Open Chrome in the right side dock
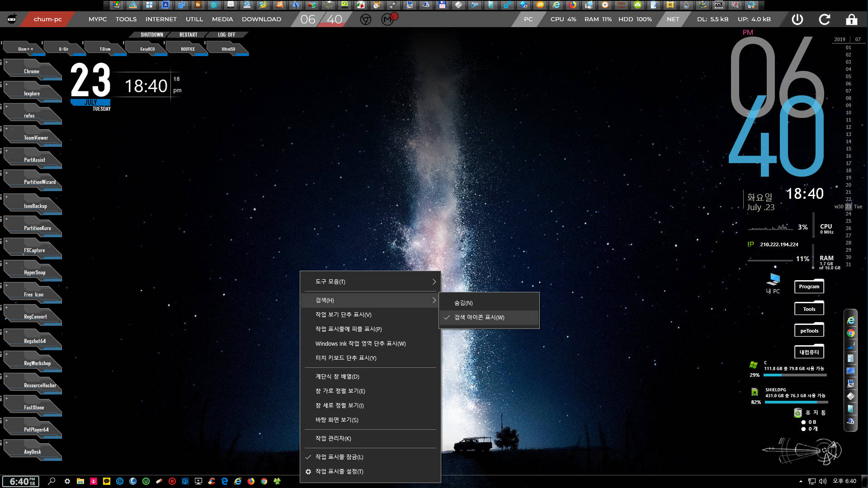 pyautogui.click(x=851, y=333)
